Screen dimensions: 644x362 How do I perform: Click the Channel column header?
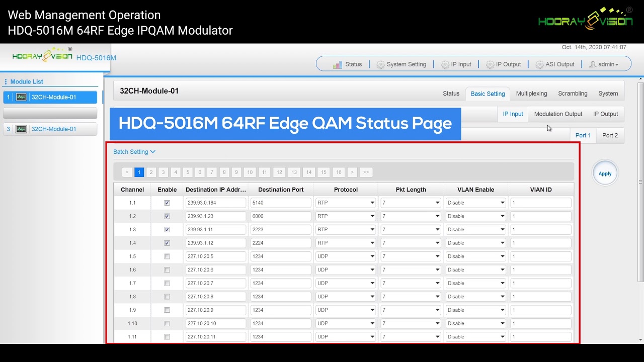pos(132,190)
